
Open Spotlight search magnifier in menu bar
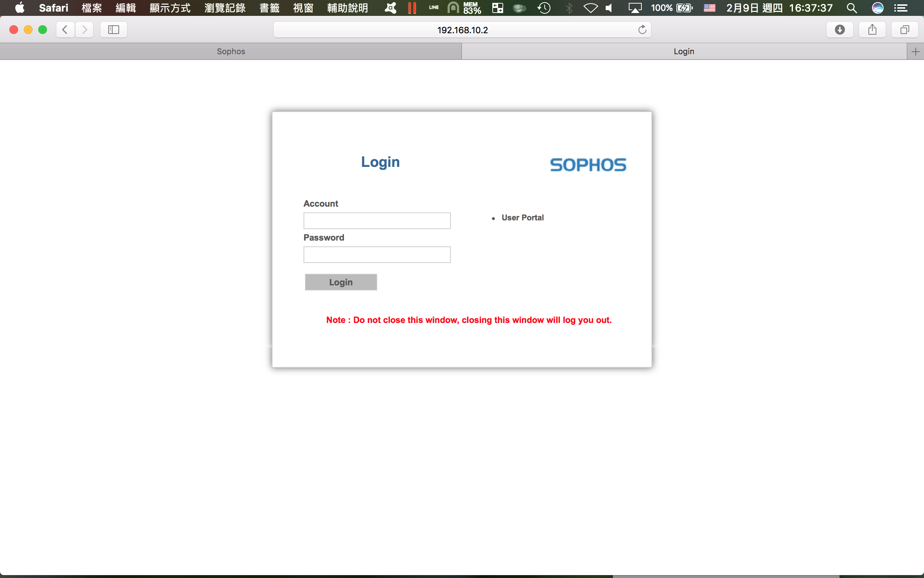click(851, 8)
